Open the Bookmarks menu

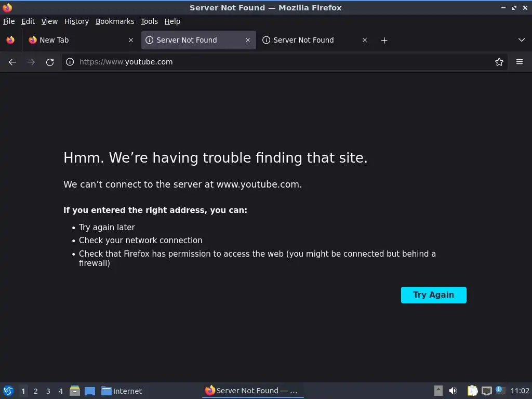[x=115, y=21]
